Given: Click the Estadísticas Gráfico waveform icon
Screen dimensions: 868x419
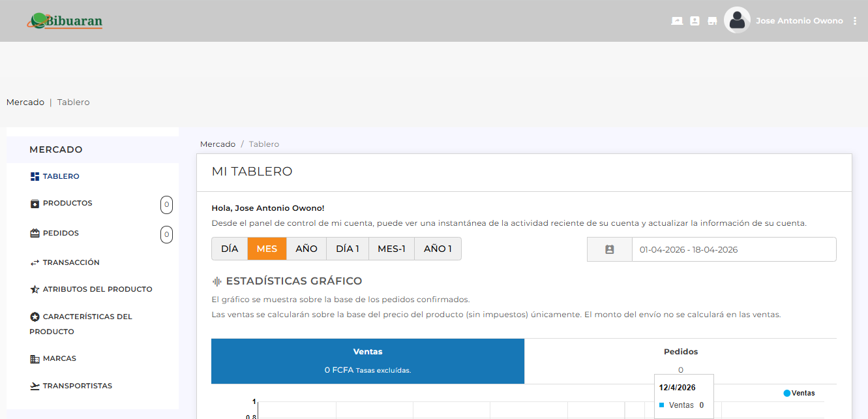Looking at the screenshot, I should click(217, 281).
